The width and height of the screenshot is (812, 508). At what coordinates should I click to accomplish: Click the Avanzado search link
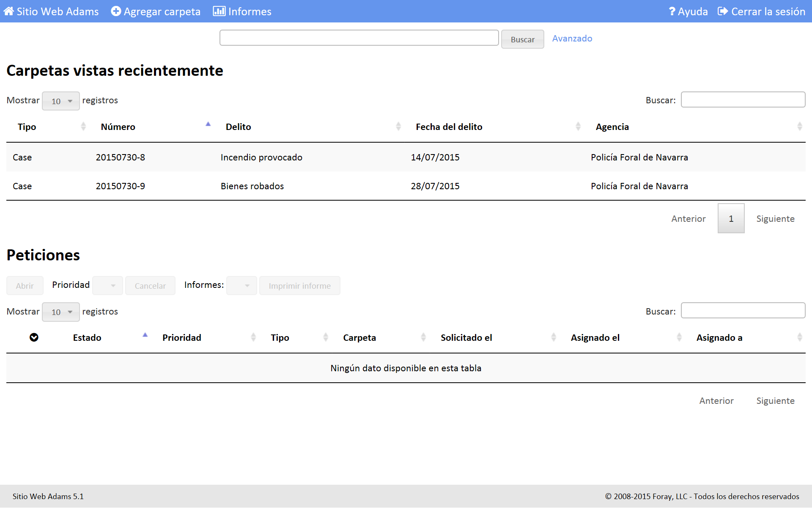click(x=572, y=39)
